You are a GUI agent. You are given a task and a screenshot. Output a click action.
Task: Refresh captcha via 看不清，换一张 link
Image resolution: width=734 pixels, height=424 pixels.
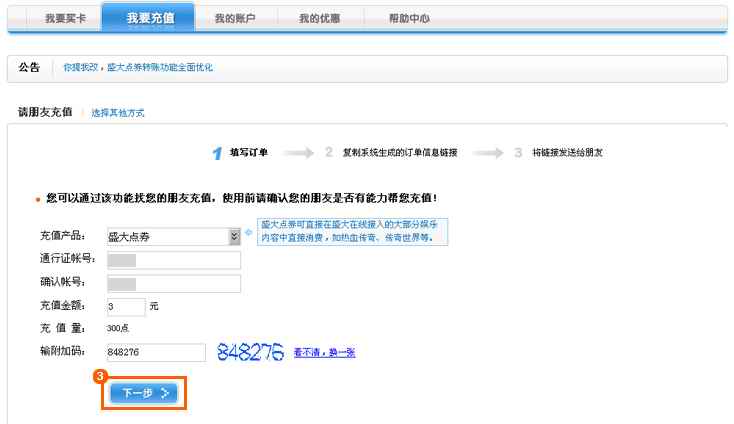coord(324,352)
